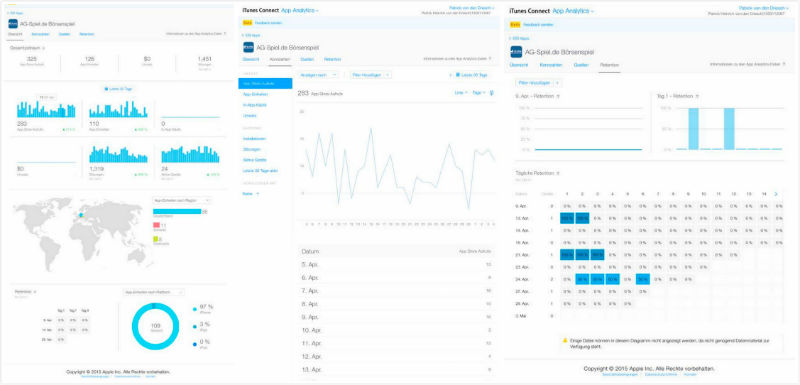800x385 pixels.
Task: Click the AG-Spiel.de app icon in the left panel
Action: click(x=13, y=23)
